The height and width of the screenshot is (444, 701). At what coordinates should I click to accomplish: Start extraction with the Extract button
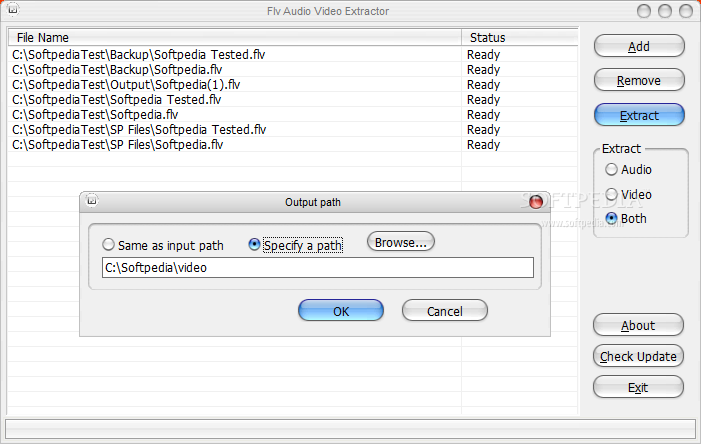coord(639,115)
